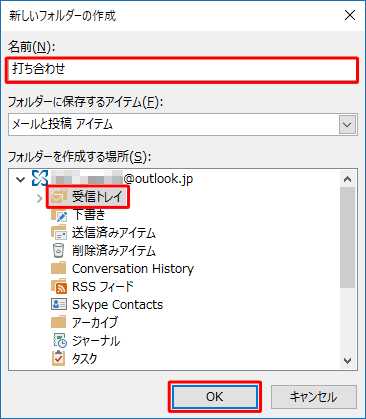Image resolution: width=366 pixels, height=419 pixels.
Task: Click the フォルダーに保存するアイテム(F): label
Action: pyautogui.click(x=86, y=102)
